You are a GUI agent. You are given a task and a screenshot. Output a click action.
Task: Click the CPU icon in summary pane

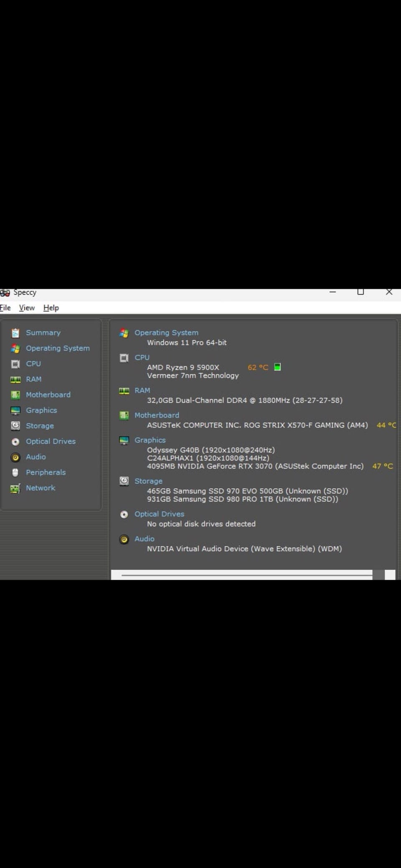(124, 358)
